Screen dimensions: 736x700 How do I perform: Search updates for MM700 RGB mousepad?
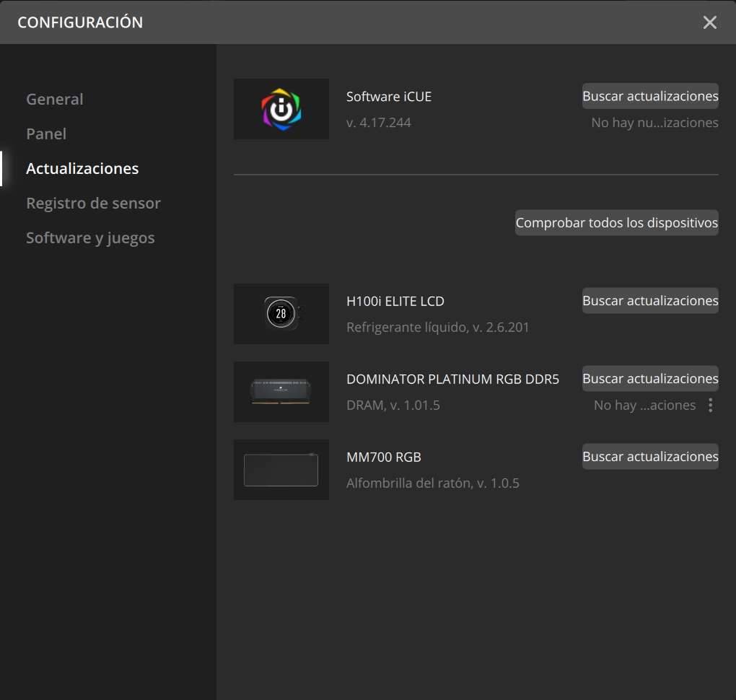[650, 456]
